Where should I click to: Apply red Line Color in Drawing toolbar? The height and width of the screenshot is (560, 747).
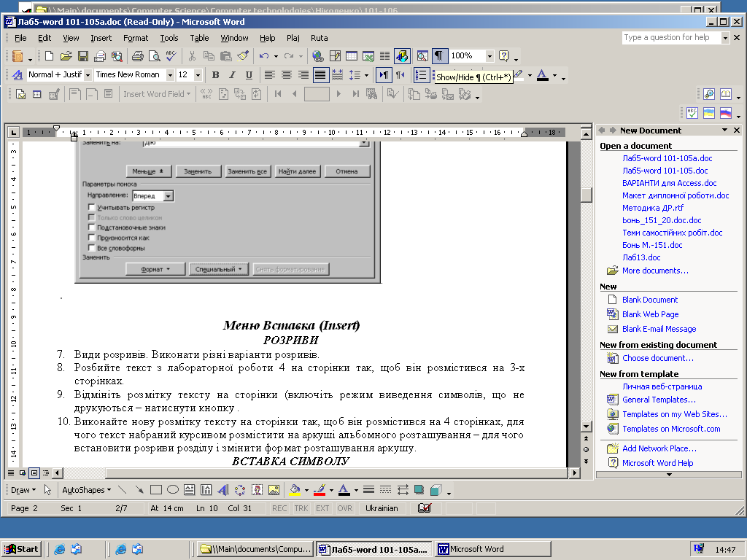(320, 489)
